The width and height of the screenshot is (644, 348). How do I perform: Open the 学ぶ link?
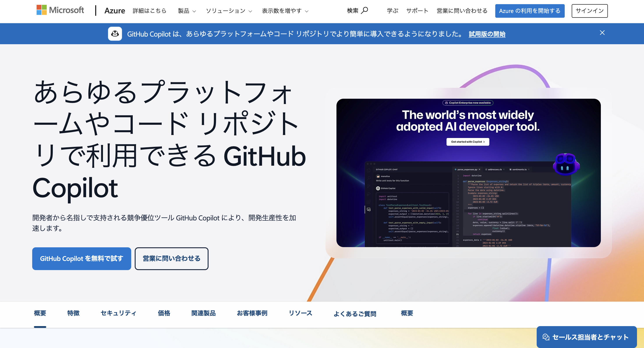[392, 11]
